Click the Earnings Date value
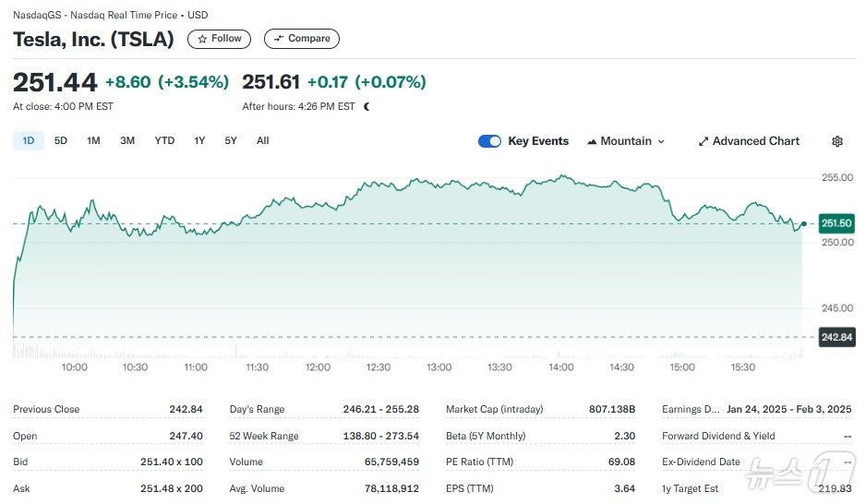865x504 pixels. click(789, 409)
